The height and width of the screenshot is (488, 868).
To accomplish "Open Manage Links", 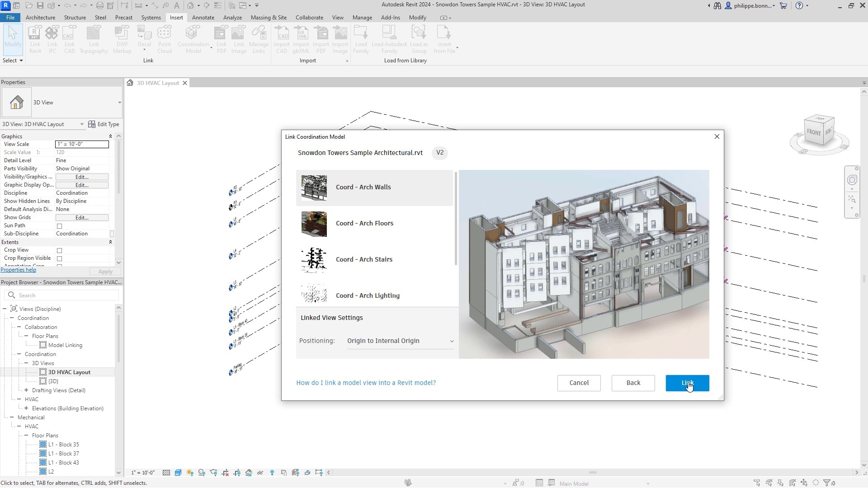I will [259, 39].
